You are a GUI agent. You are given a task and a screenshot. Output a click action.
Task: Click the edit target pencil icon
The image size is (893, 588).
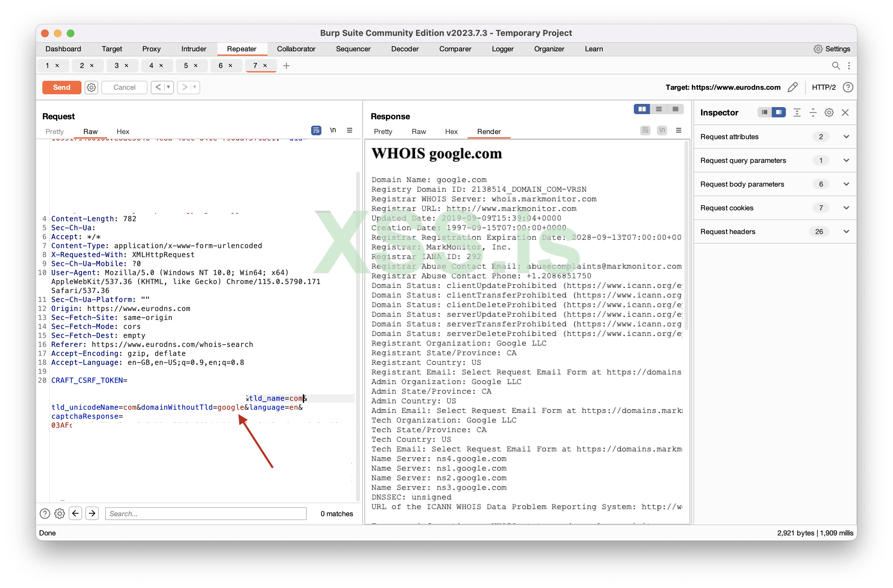tap(793, 88)
